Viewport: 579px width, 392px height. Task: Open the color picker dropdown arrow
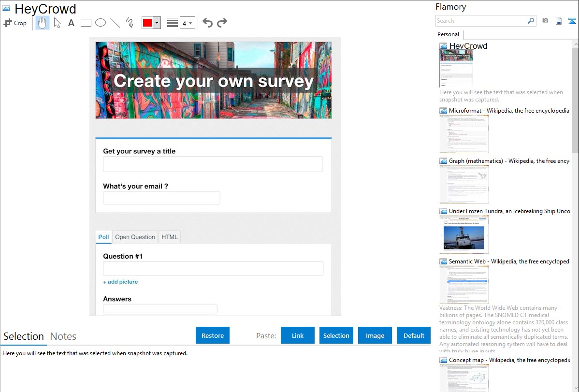[157, 23]
